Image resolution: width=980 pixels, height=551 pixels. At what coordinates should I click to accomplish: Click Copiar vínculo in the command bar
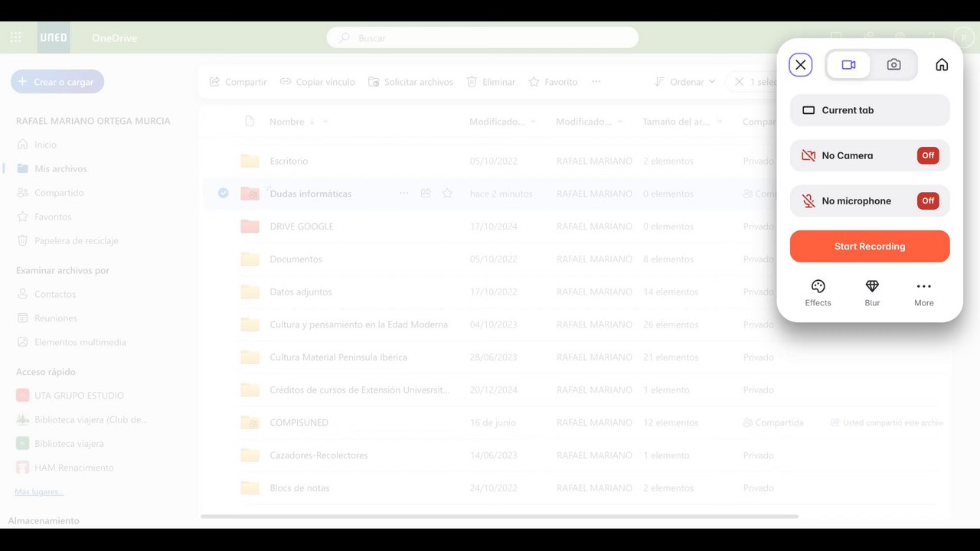point(317,82)
